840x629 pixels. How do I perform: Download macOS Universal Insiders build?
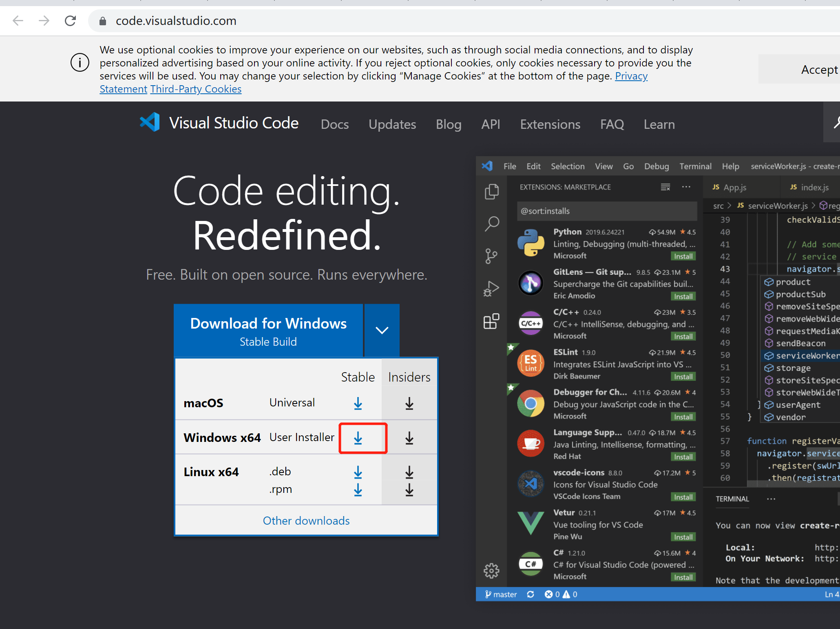[409, 404]
